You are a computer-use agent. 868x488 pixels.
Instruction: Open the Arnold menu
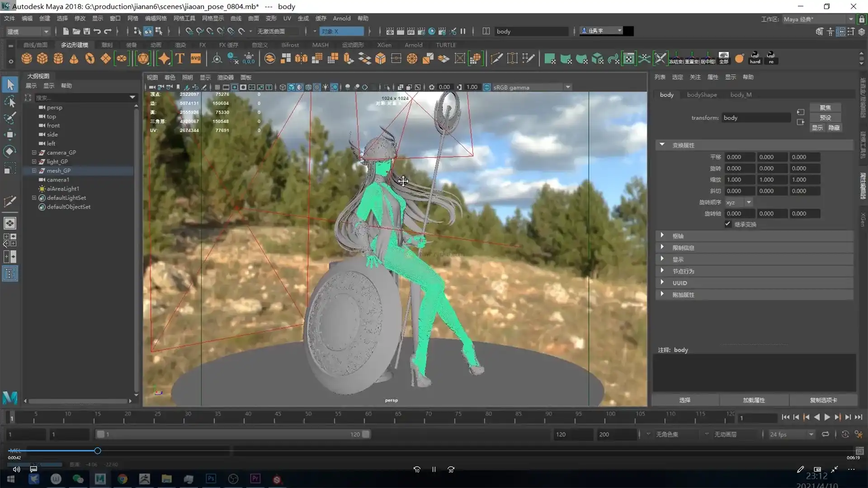[341, 19]
